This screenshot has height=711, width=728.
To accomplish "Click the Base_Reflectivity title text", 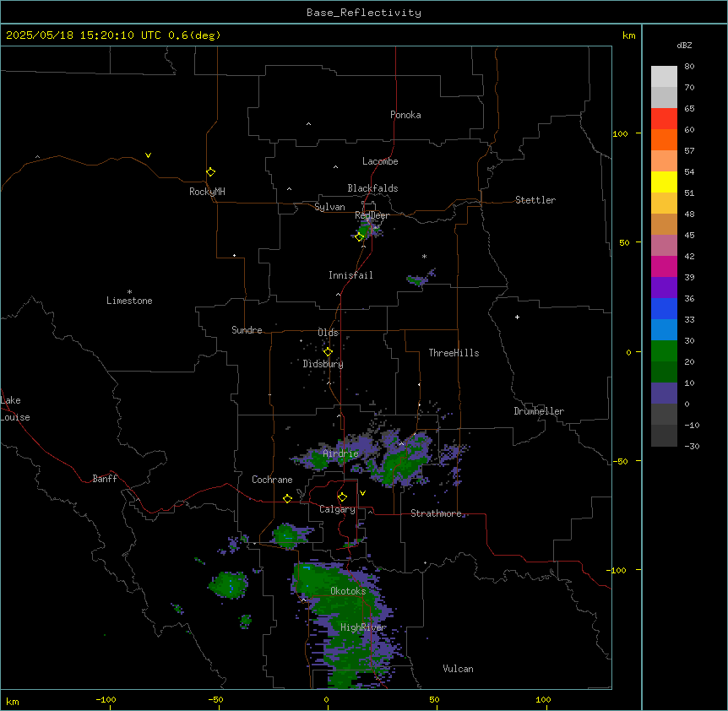I will (x=364, y=13).
